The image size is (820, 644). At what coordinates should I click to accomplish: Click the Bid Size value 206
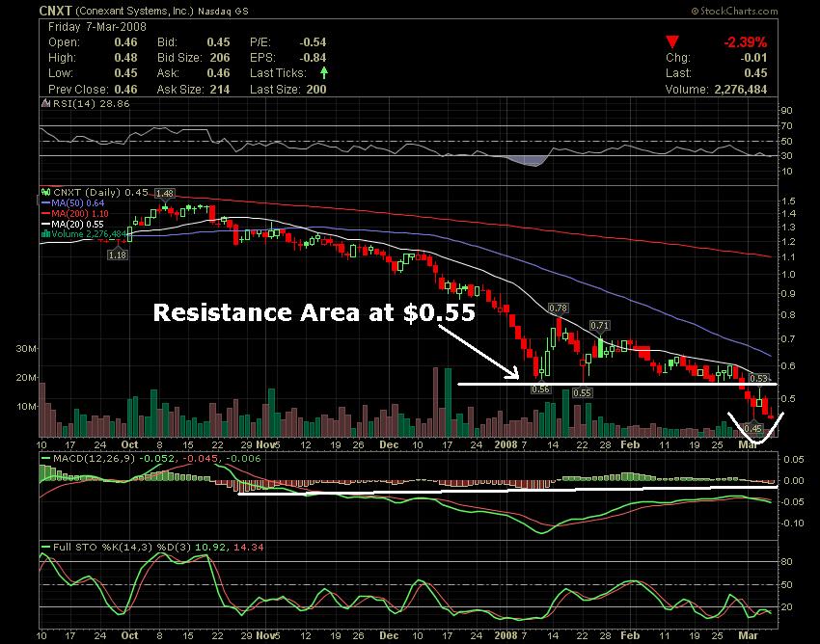pyautogui.click(x=220, y=58)
